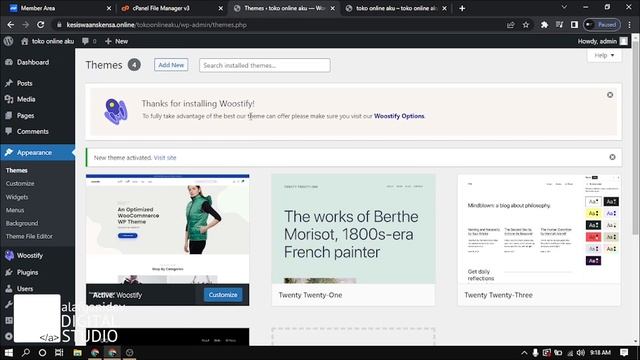Open the volume tray icon
The width and height of the screenshot is (640, 360).
point(581,353)
